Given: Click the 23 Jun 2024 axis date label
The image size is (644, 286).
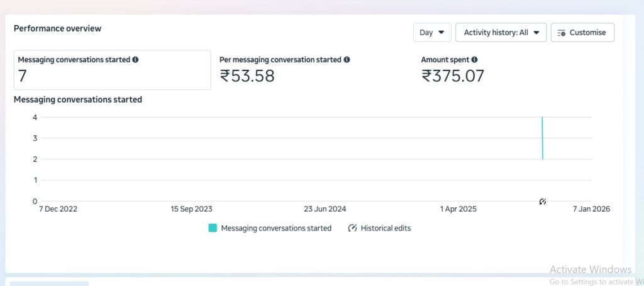Looking at the screenshot, I should [325, 209].
